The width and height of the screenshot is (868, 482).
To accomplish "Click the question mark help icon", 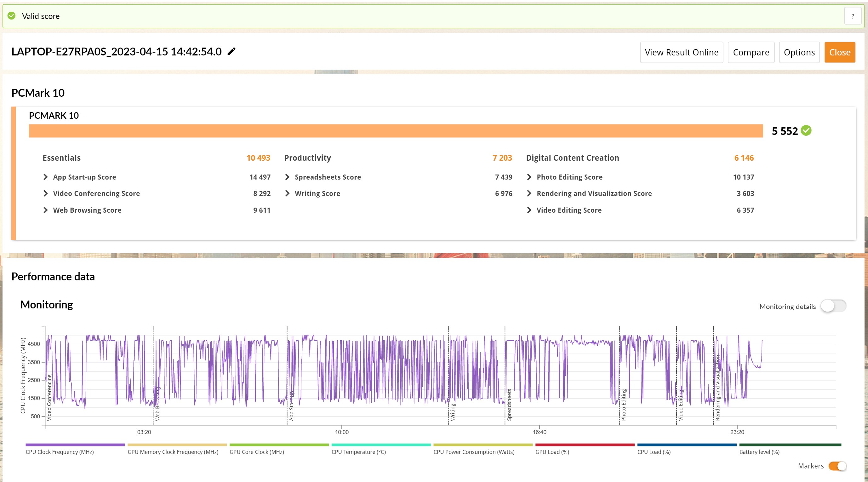I will point(853,16).
